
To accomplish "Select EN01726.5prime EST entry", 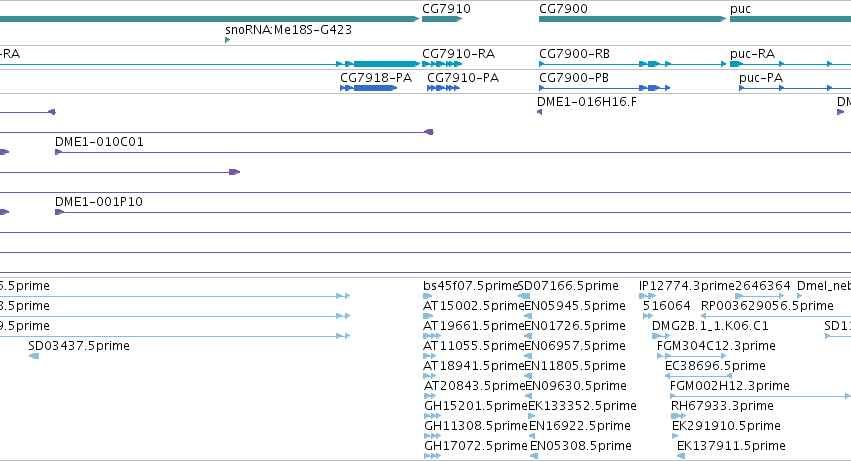I will pos(575,326).
